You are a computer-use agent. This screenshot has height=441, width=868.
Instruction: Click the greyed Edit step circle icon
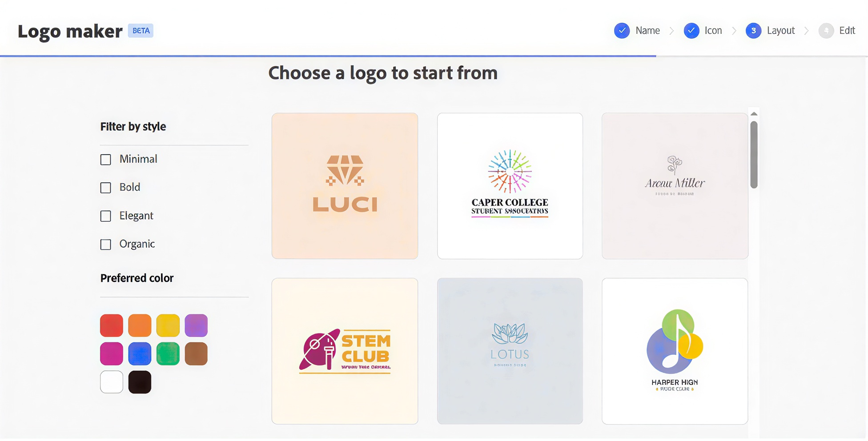[826, 31]
